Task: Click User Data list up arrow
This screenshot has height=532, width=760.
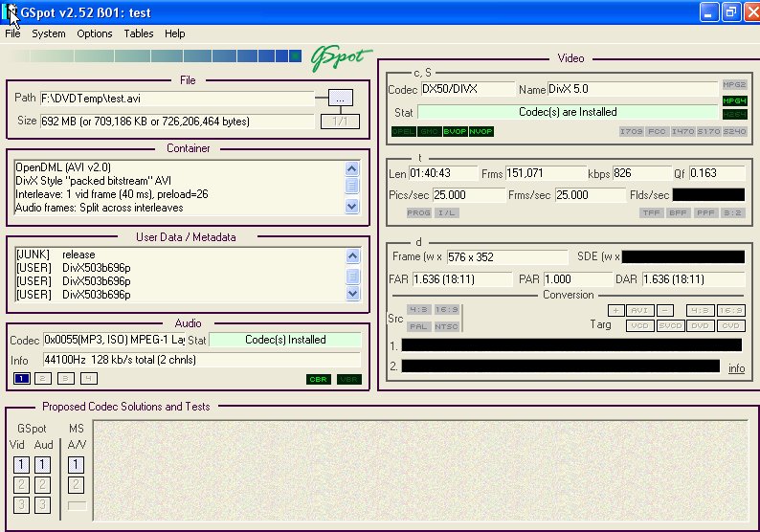Action: tap(353, 255)
